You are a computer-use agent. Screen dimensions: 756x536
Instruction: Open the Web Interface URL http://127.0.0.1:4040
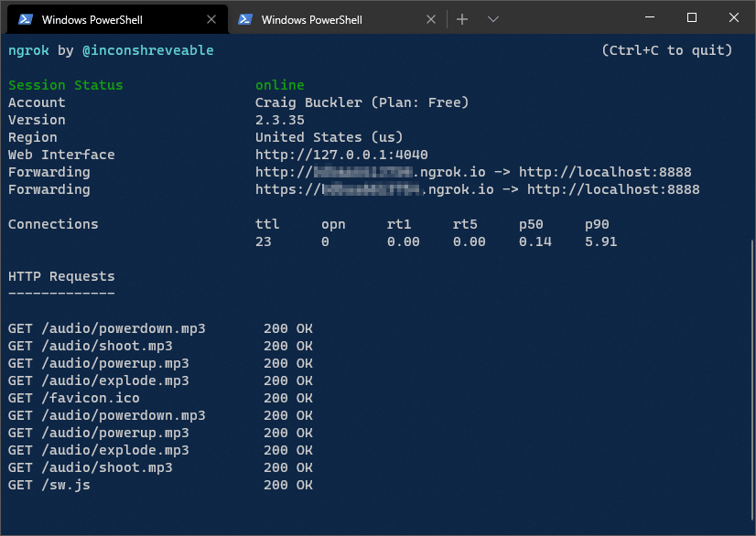(341, 155)
